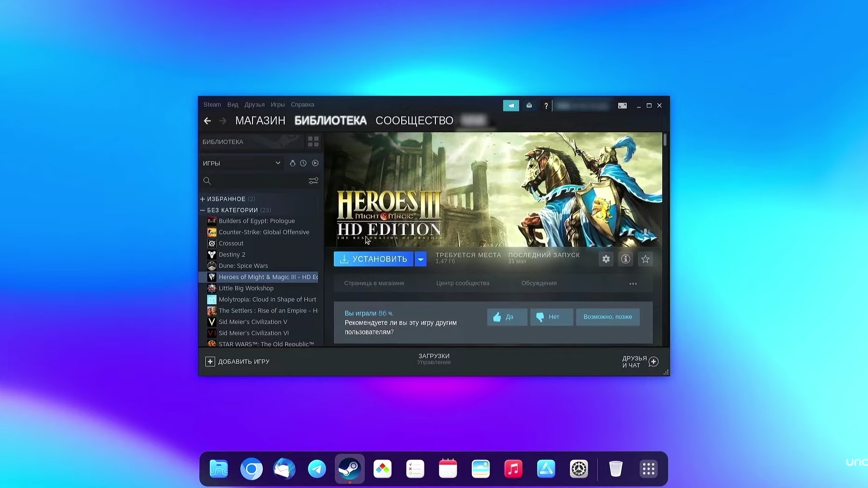Viewport: 868px width, 488px height.
Task: Open Friends and Chat plus icon
Action: (x=654, y=362)
